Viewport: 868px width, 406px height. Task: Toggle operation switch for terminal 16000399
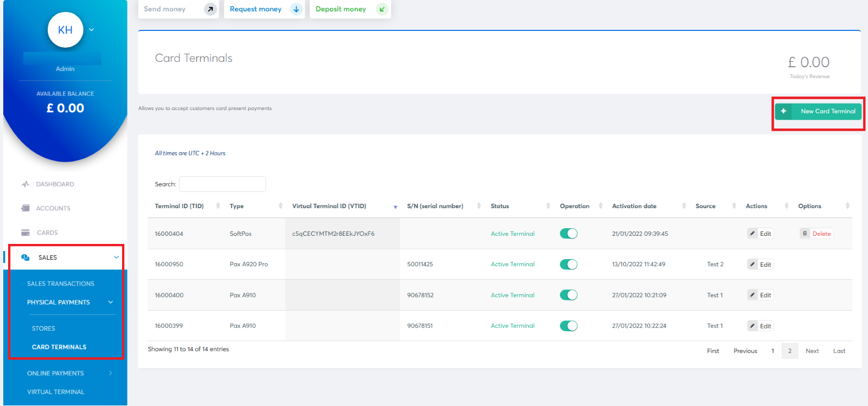click(569, 326)
